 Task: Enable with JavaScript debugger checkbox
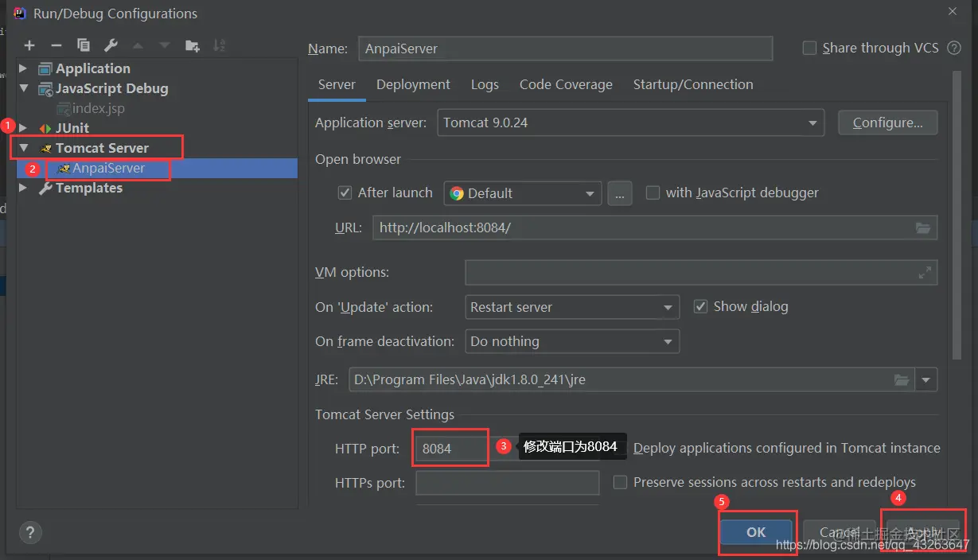[x=653, y=192]
